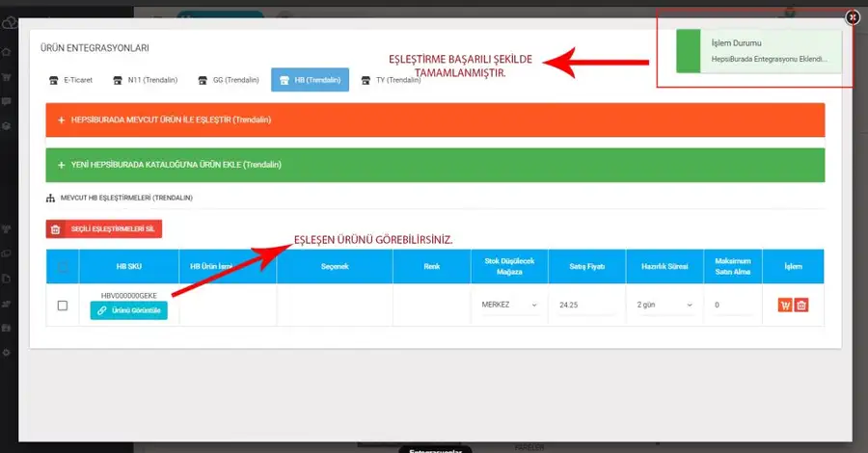Click the chat bubble icon in left sidebar
Image resolution: width=868 pixels, height=453 pixels.
click(7, 101)
